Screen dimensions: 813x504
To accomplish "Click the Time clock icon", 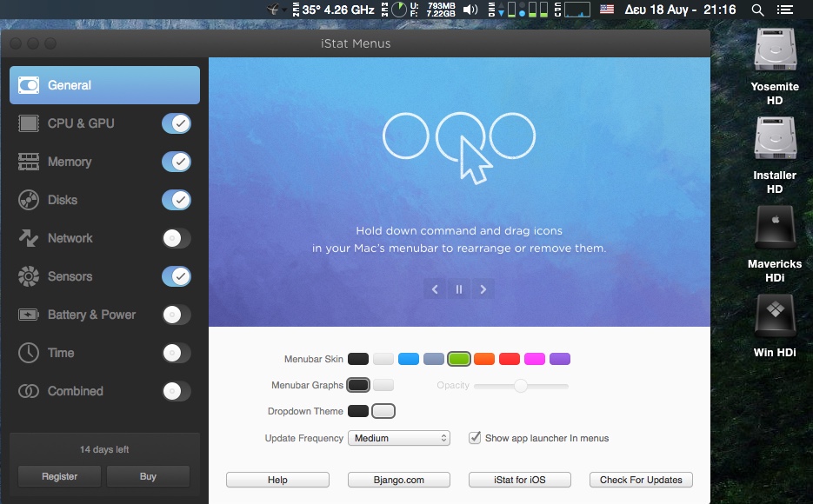I will click(x=29, y=353).
